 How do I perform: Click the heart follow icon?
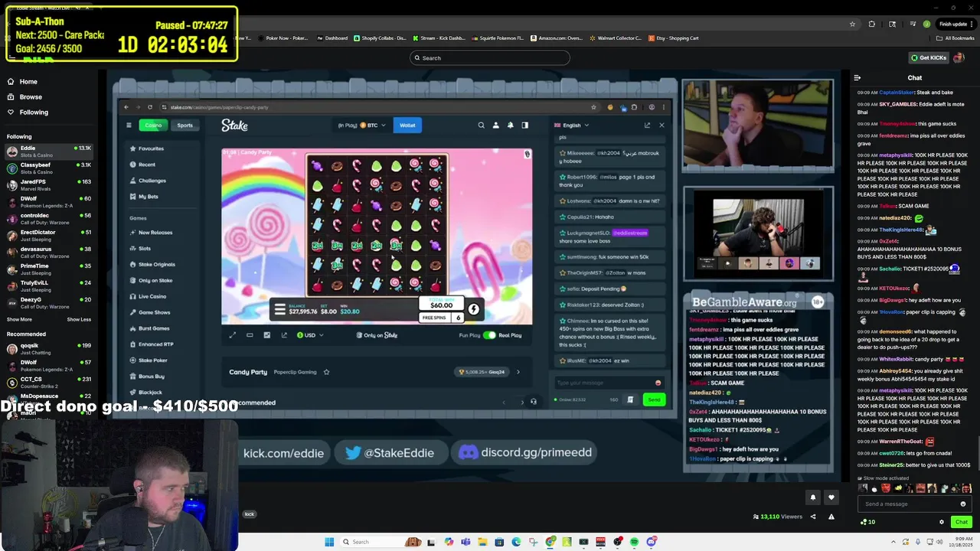pos(831,497)
